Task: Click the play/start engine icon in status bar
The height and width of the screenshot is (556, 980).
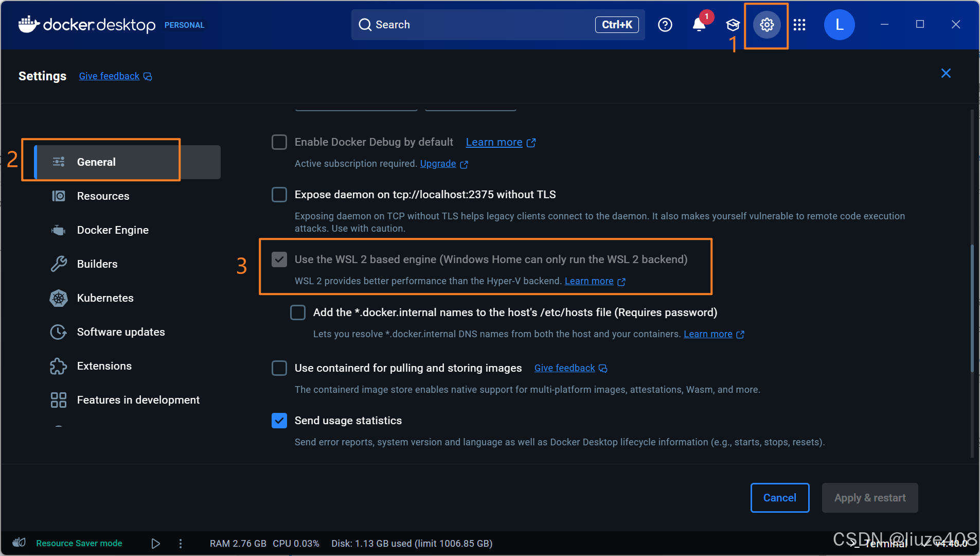Action: click(155, 543)
